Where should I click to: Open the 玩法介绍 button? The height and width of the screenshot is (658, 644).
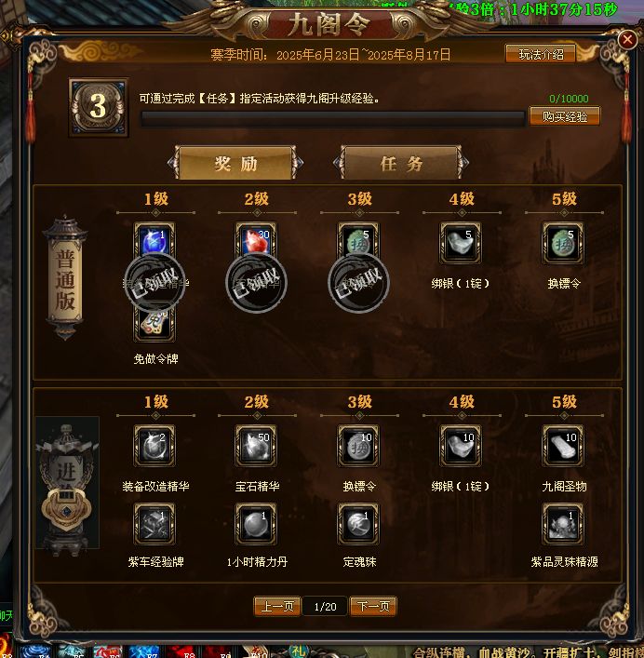point(541,54)
